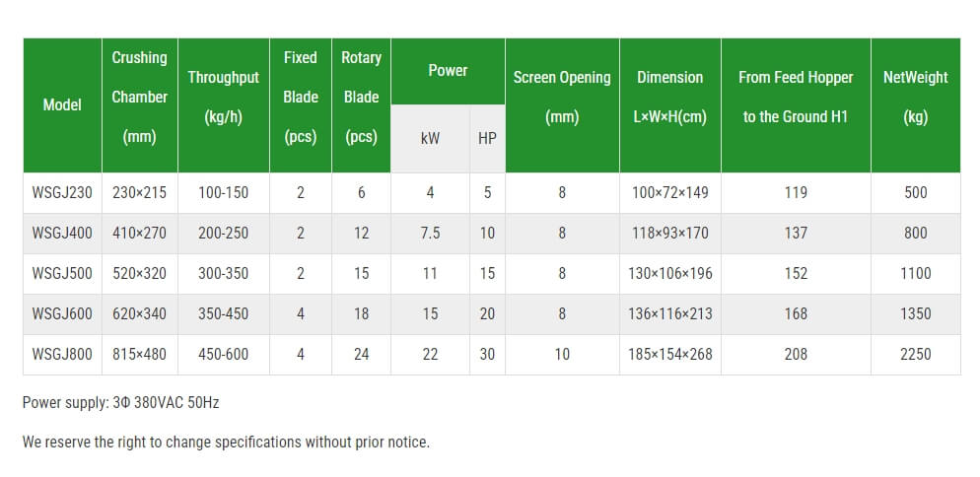Click the WSGJ500 model name
The height and width of the screenshot is (477, 980).
62,273
